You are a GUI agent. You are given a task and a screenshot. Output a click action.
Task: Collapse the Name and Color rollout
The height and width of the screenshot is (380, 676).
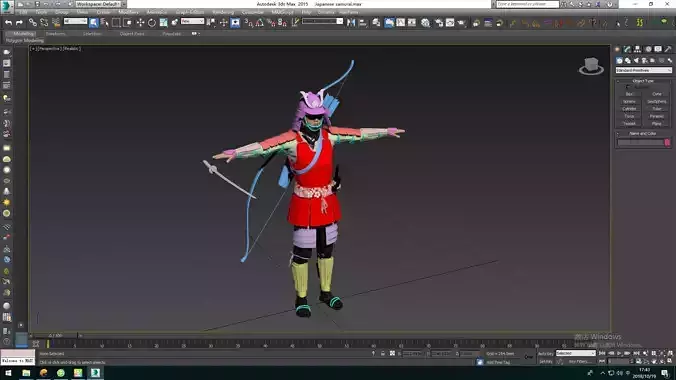[x=643, y=133]
